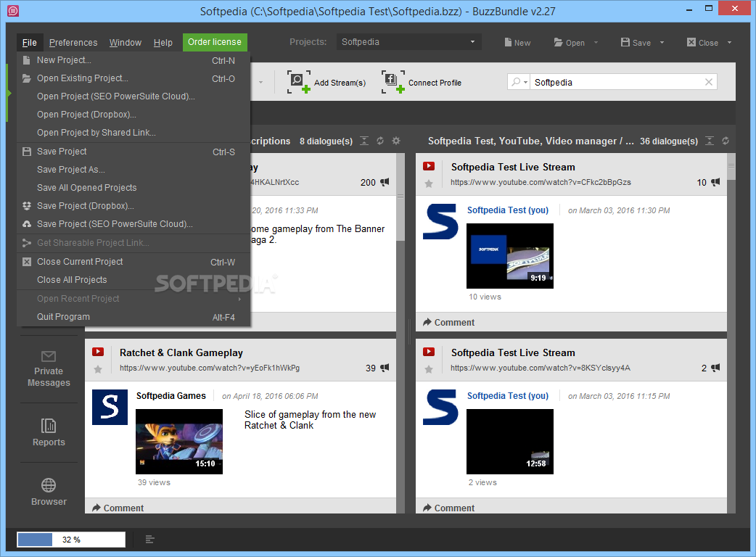Click the Save floppy disk icon

(x=625, y=42)
